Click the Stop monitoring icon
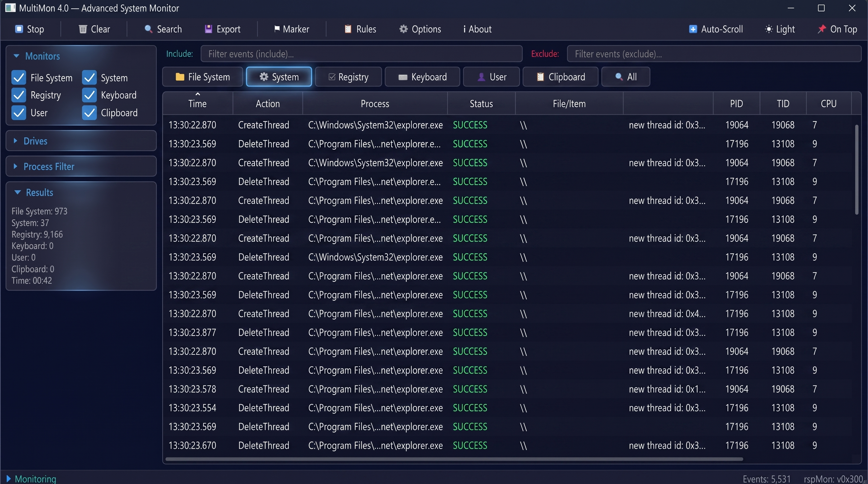This screenshot has width=868, height=484. (19, 29)
